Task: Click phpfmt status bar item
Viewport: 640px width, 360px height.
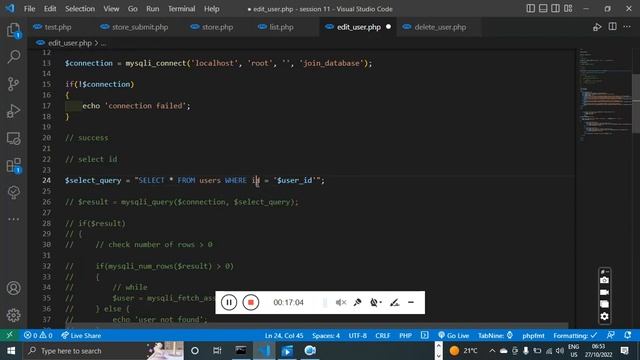Action: [x=533, y=335]
